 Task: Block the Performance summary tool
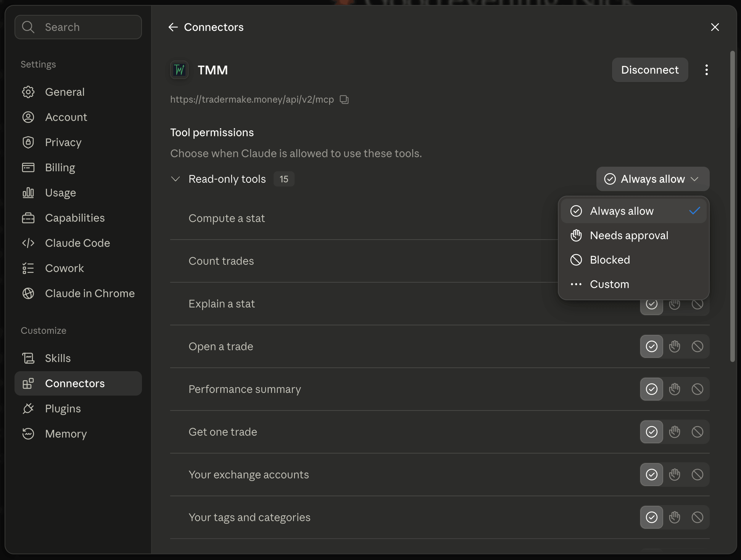click(698, 389)
